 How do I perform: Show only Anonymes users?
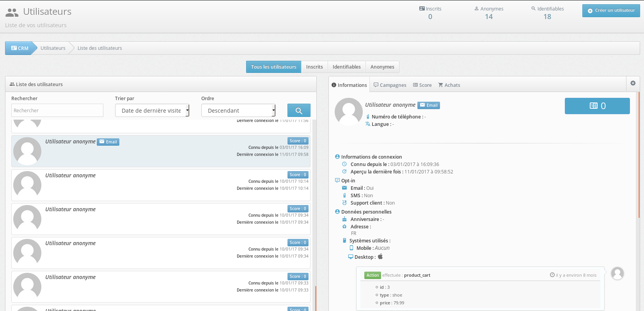coord(382,67)
